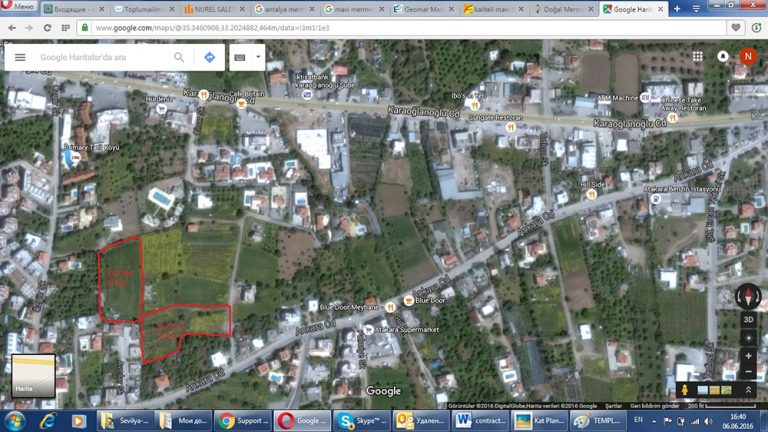The image size is (768, 432).
Task: Toggle 3D tilt view
Action: pos(748,320)
